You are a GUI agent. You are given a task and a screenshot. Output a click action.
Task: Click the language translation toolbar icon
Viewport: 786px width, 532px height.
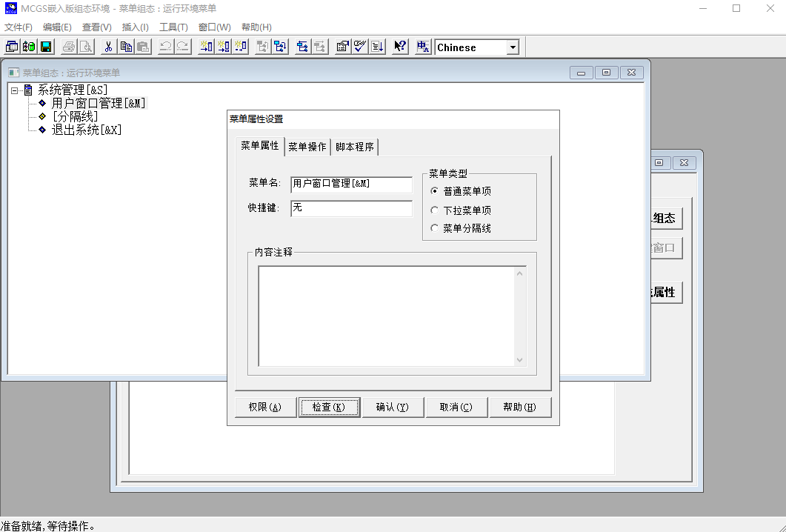tap(422, 47)
